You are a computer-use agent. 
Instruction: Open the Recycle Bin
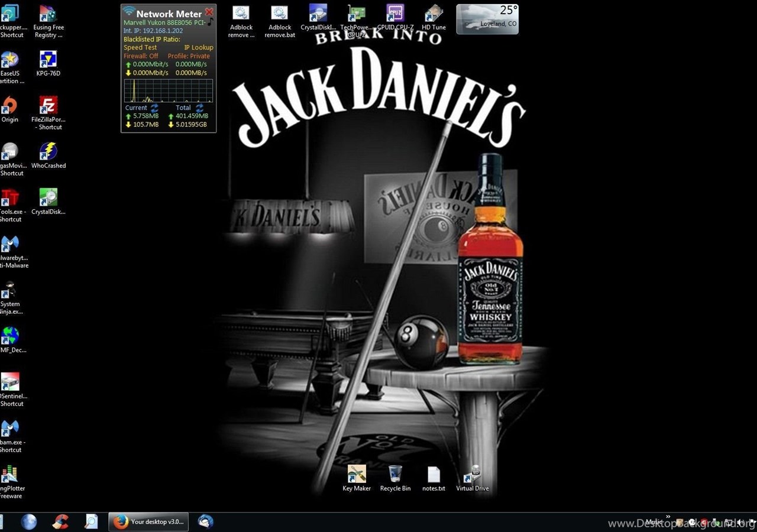tap(395, 475)
